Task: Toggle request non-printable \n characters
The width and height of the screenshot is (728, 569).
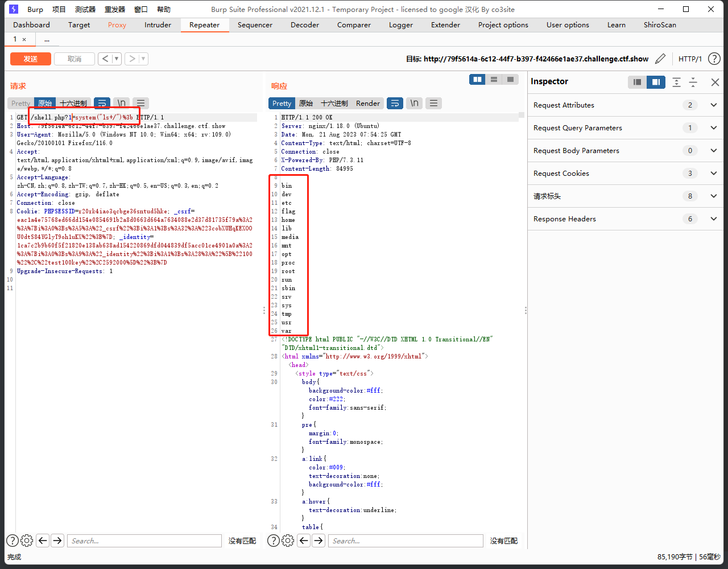Action: [121, 103]
